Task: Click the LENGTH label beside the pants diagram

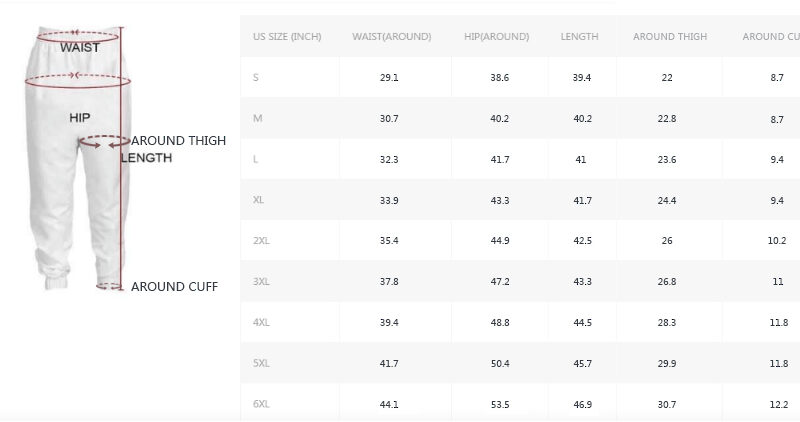Action: pyautogui.click(x=147, y=158)
